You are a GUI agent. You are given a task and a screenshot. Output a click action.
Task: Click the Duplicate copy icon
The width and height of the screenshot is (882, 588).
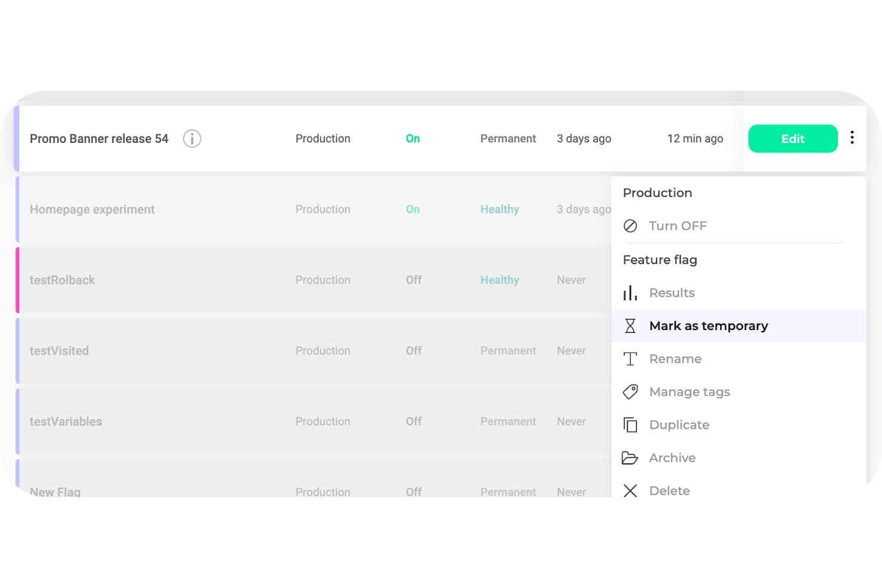pyautogui.click(x=630, y=425)
